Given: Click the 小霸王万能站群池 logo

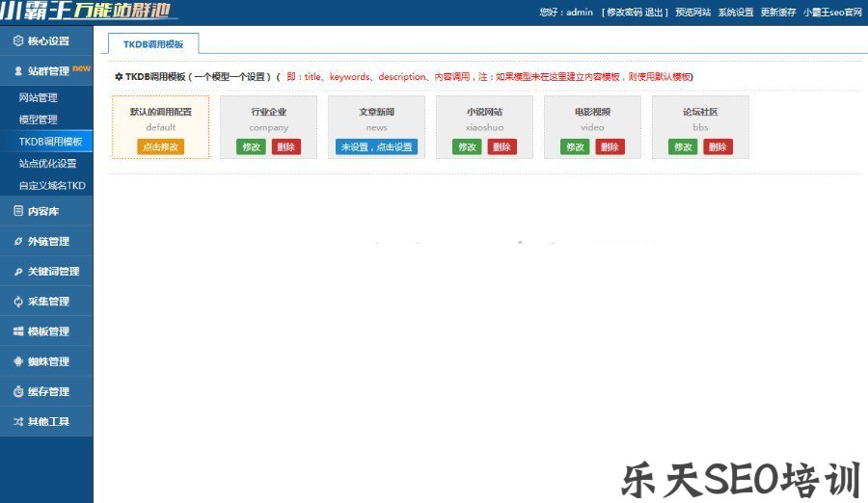Looking at the screenshot, I should pos(89,10).
